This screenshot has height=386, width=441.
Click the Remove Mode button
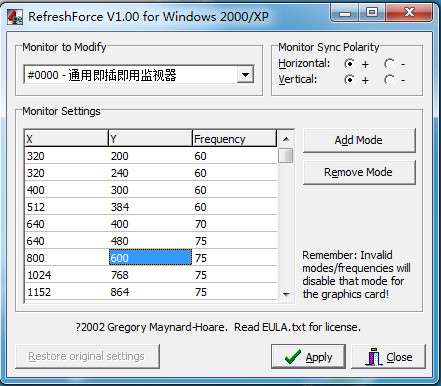click(359, 172)
